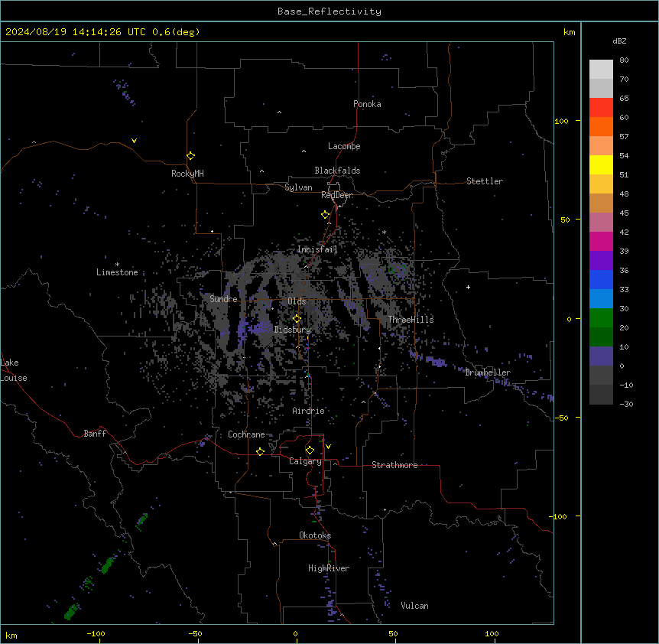The width and height of the screenshot is (659, 644).
Task: Click the Vulcan city label
Action: pyautogui.click(x=415, y=606)
